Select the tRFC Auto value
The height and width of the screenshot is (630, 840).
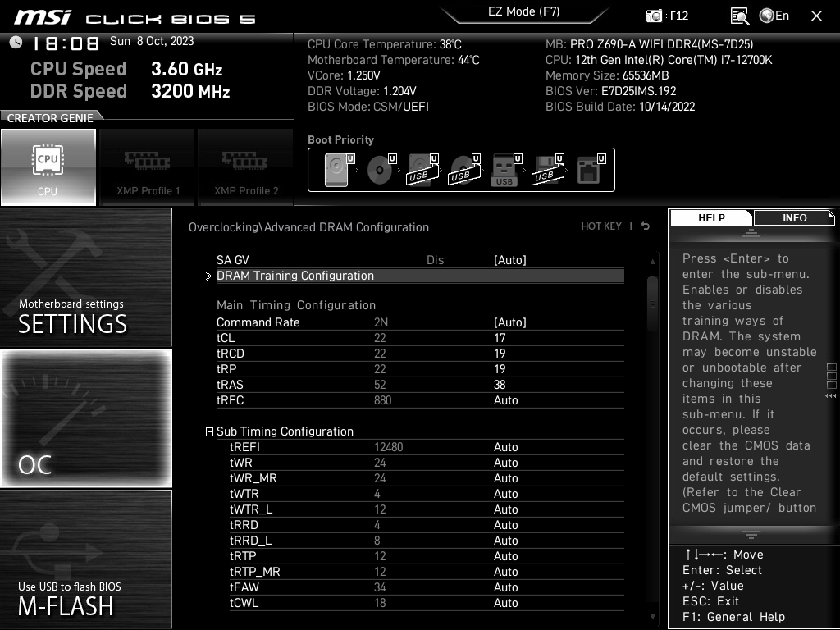pyautogui.click(x=505, y=400)
